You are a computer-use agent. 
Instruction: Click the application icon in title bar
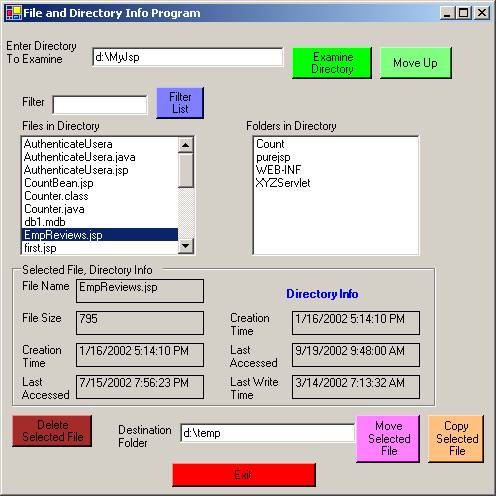click(14, 13)
